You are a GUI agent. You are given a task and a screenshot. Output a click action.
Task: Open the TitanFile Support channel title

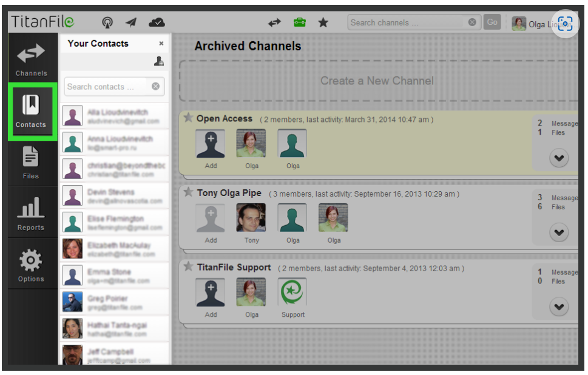click(x=234, y=268)
